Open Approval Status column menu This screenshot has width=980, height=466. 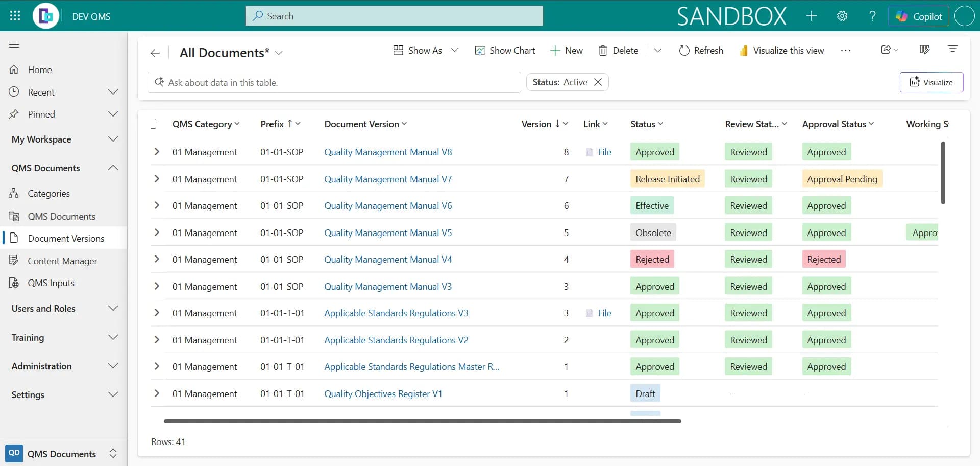[x=838, y=124]
